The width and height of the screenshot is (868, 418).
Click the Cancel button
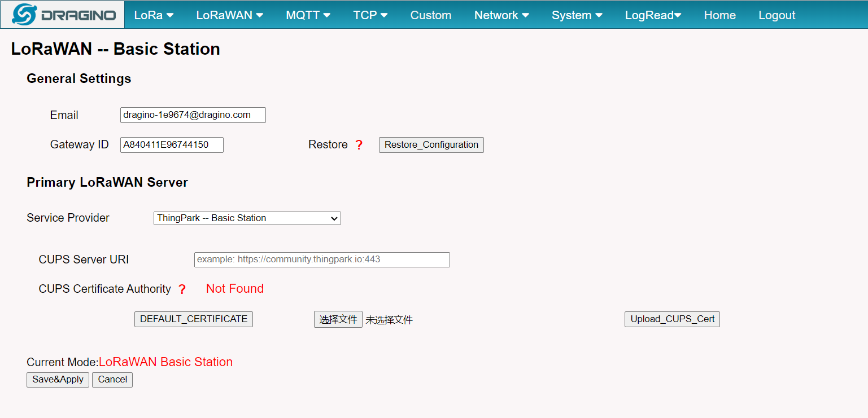(112, 380)
